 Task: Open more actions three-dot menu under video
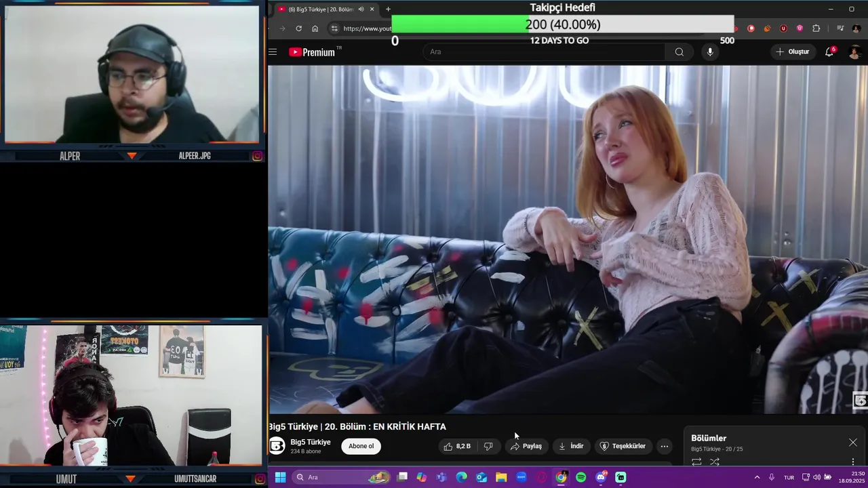tap(665, 446)
